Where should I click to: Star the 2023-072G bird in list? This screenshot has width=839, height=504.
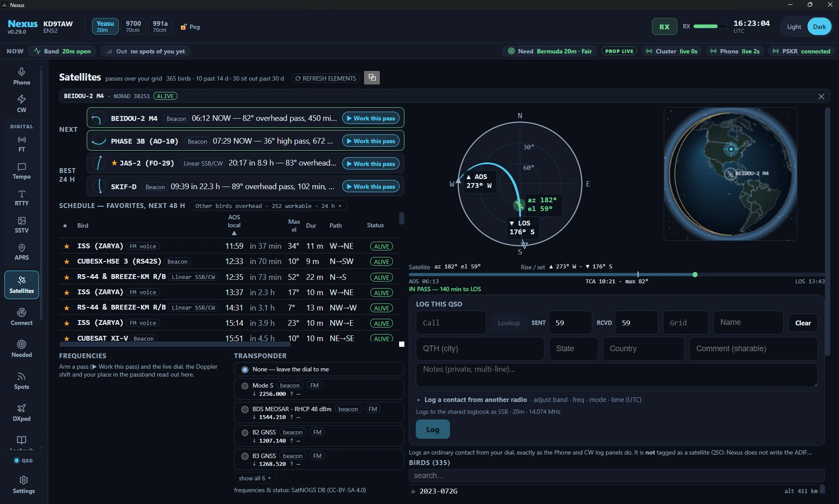413,491
